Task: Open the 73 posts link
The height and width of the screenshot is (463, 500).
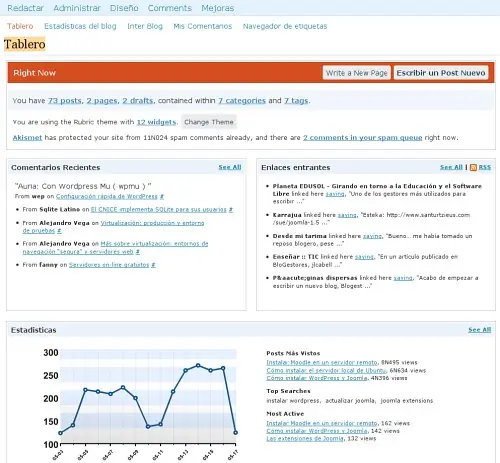Action: (65, 101)
